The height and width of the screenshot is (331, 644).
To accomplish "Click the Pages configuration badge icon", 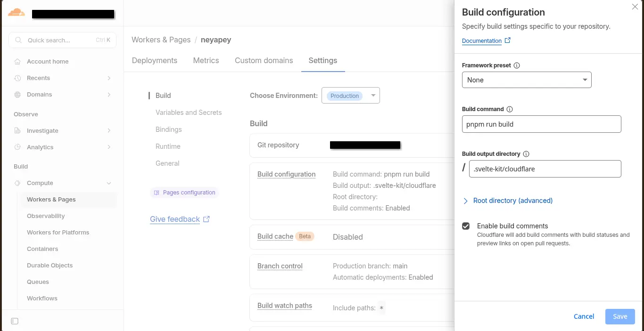I will click(x=157, y=193).
